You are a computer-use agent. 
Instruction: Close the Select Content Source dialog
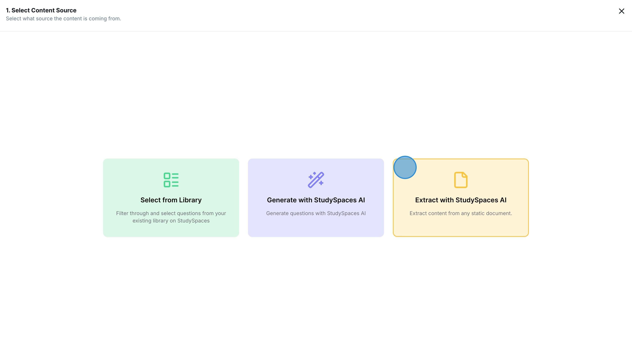point(621,11)
